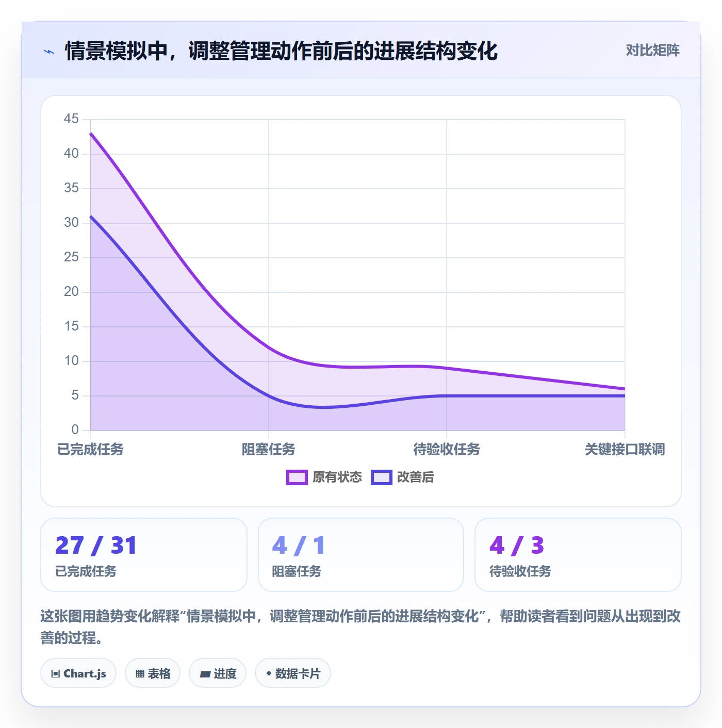Click the 数据卡片 chip diamond icon

coord(269,673)
